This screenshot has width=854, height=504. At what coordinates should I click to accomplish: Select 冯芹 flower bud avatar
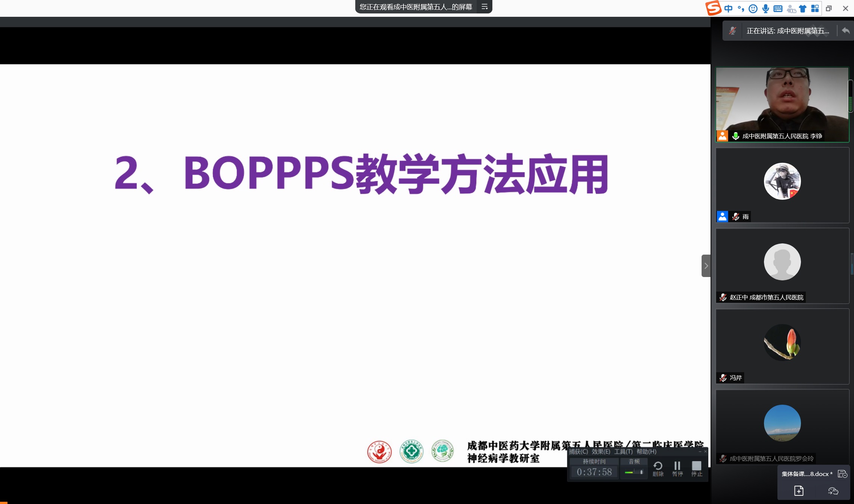[782, 342]
